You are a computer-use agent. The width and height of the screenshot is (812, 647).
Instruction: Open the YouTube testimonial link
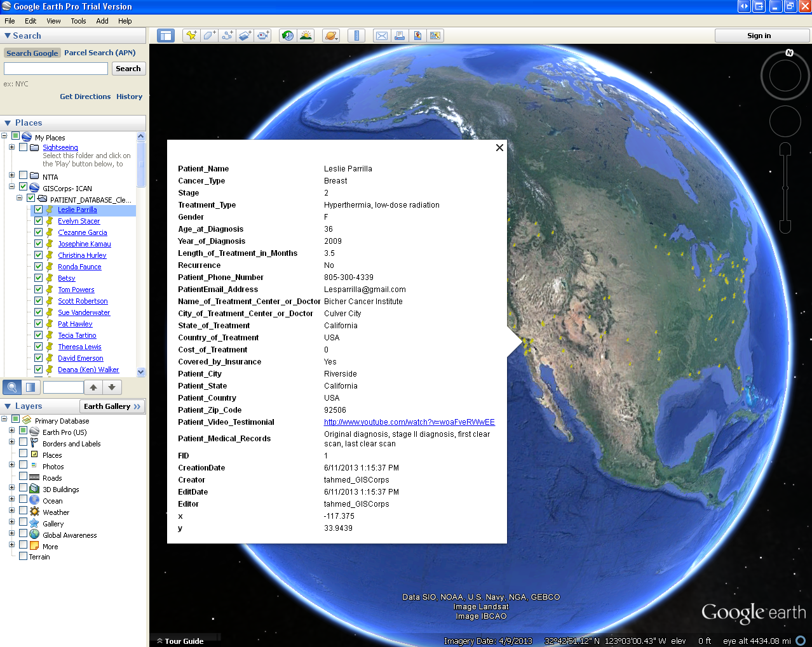point(409,422)
